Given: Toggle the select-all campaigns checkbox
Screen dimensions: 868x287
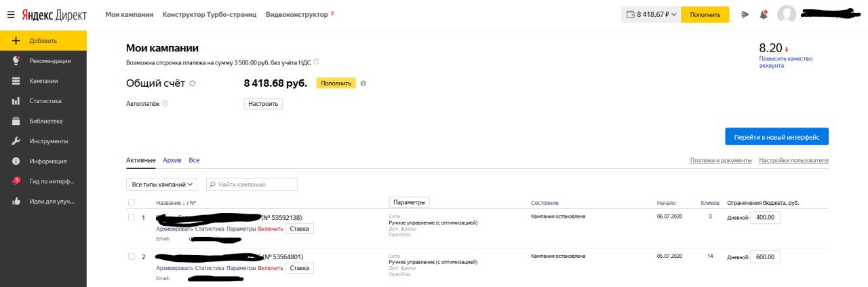Looking at the screenshot, I should (132, 203).
